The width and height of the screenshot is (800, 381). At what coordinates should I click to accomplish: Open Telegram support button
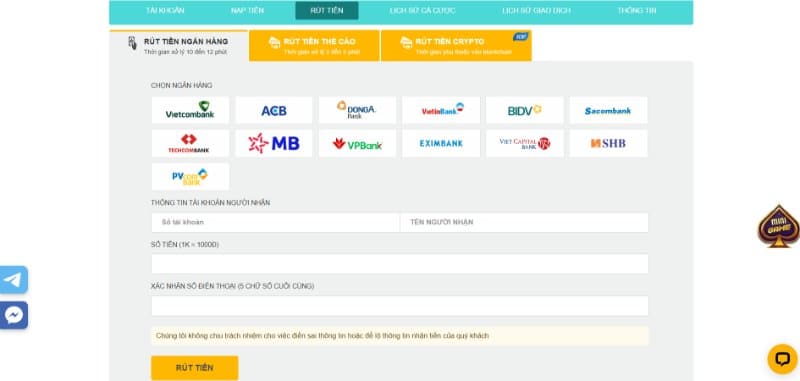[14, 280]
